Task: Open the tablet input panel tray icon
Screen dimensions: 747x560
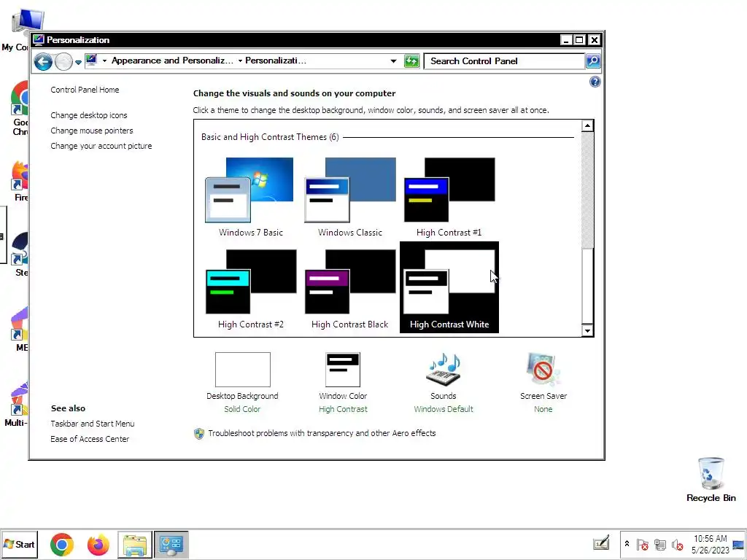Action: 601,543
